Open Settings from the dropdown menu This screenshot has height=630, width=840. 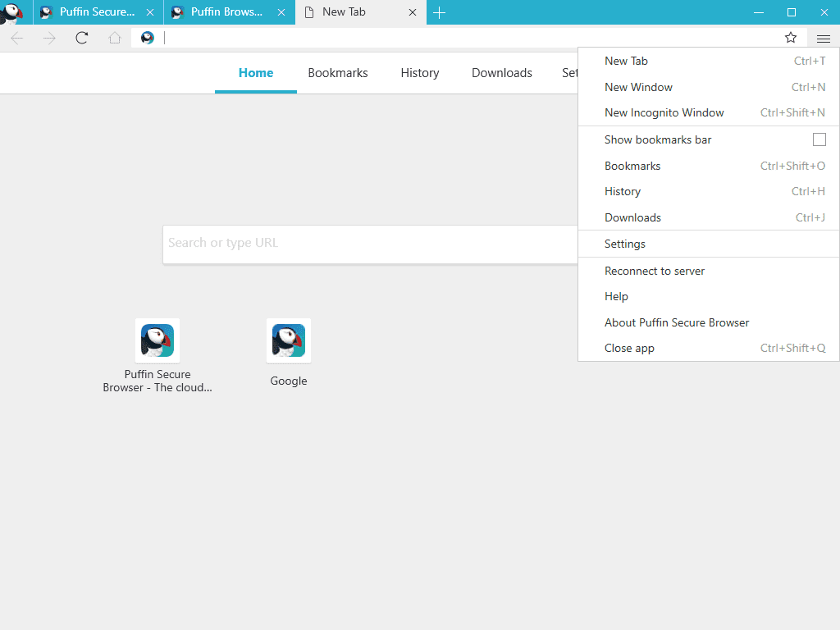(709, 244)
